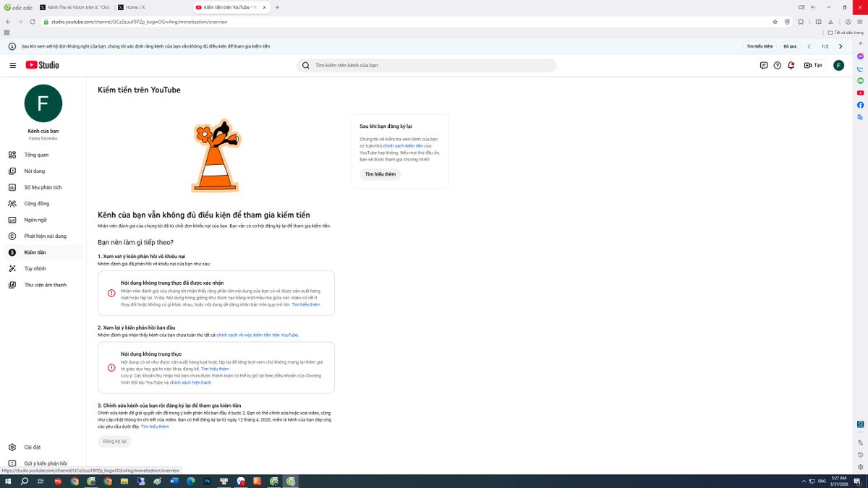Viewport: 868px width, 488px height.
Task: Go to the YouTube Studio logo home
Action: click(43, 65)
